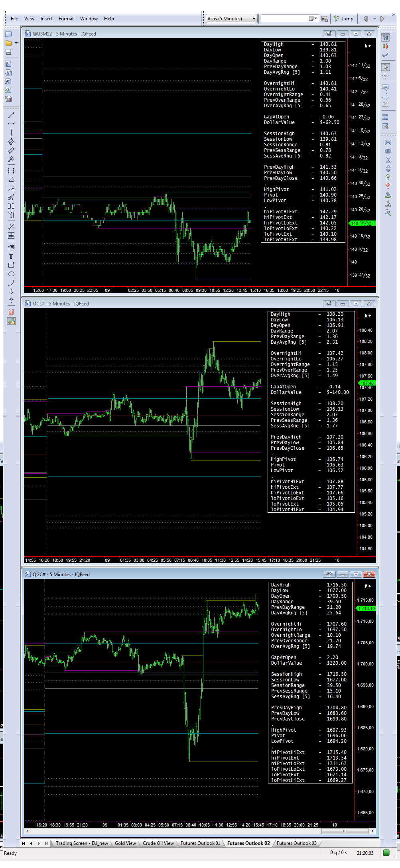Select the Text drawing tool

pos(11,256)
